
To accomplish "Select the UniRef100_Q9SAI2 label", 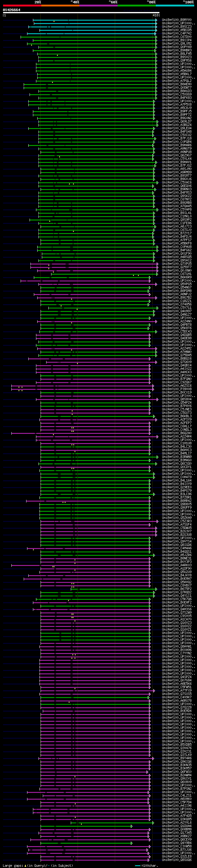I will click(176, 260).
